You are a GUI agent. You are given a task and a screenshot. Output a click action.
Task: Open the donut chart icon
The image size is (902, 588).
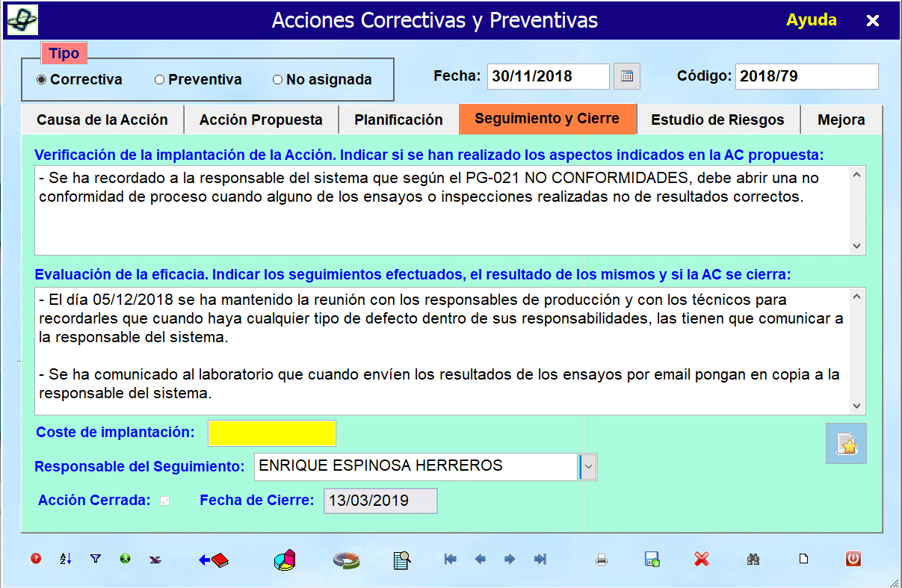point(346,560)
